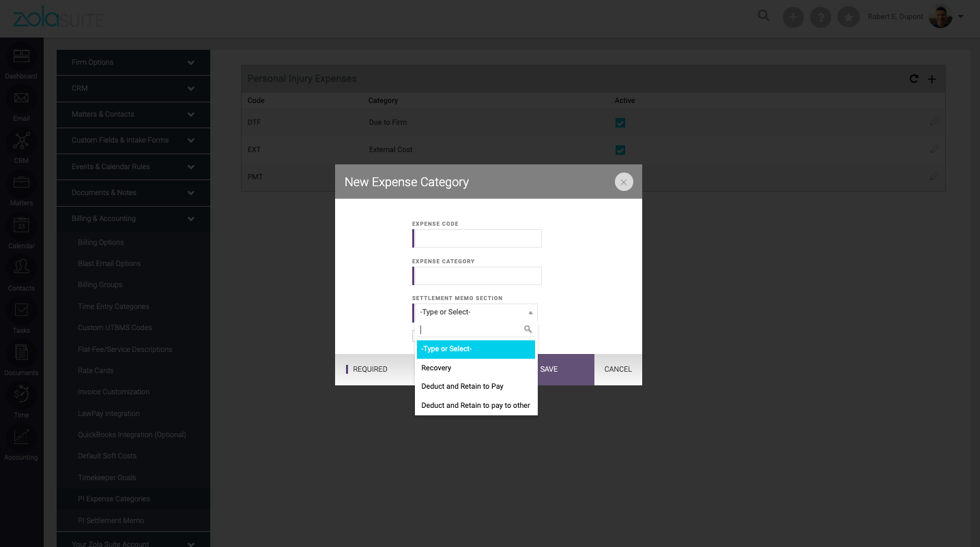980x547 pixels.
Task: Click the External Cost category cell
Action: [390, 149]
